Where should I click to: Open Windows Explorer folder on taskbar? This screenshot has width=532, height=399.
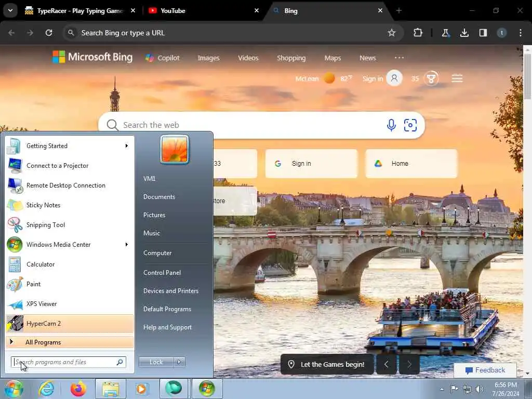[x=111, y=389]
